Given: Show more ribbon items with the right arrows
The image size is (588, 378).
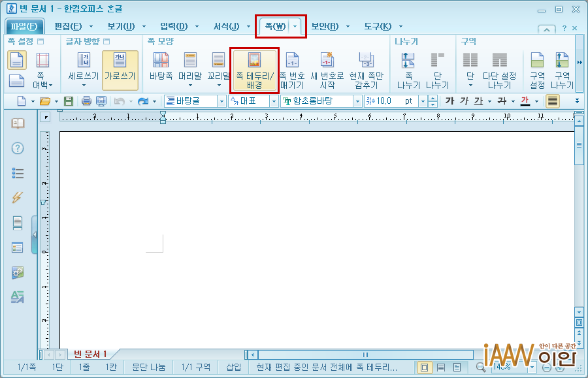Looking at the screenshot, I should pos(580,63).
